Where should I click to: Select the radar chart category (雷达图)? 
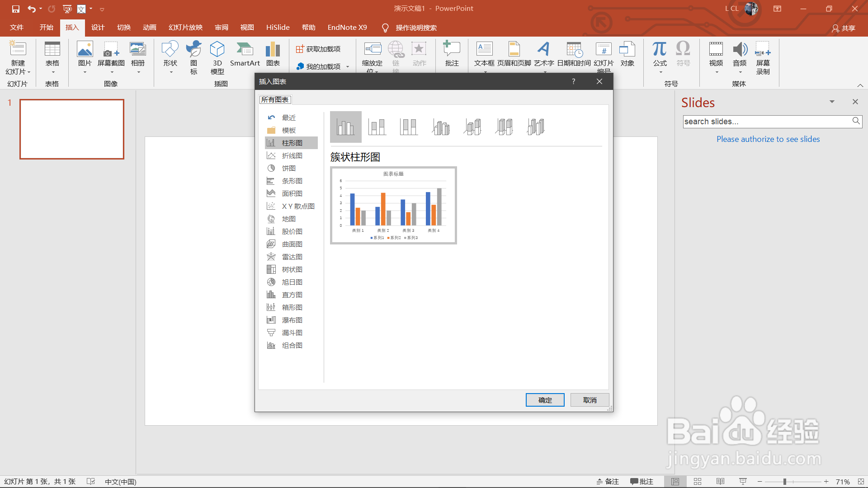[292, 257]
